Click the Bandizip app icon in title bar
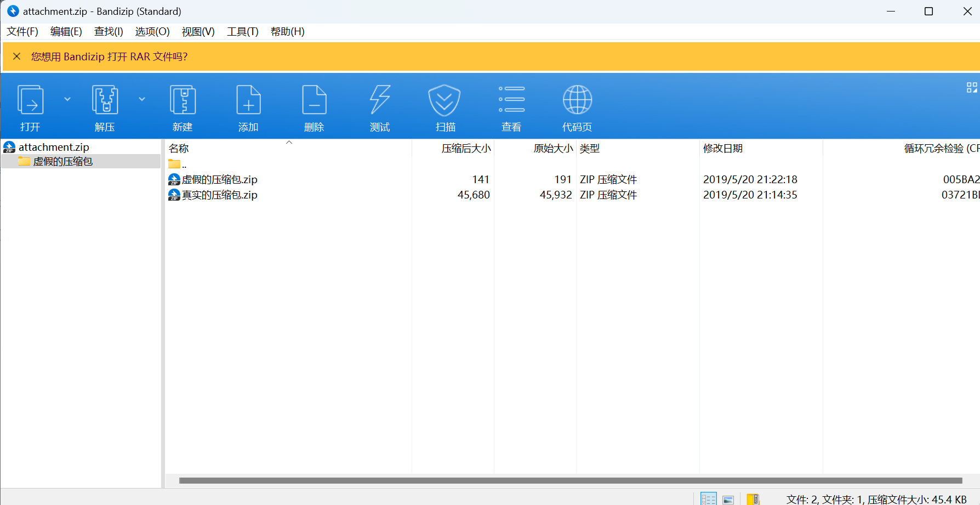980x505 pixels. [13, 11]
